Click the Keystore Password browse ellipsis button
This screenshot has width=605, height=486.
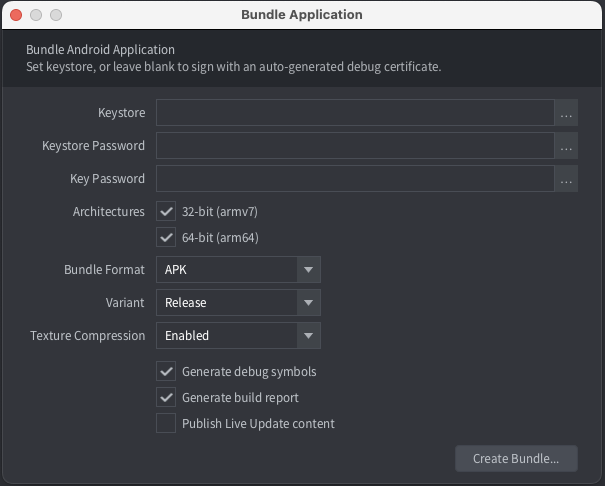click(567, 146)
